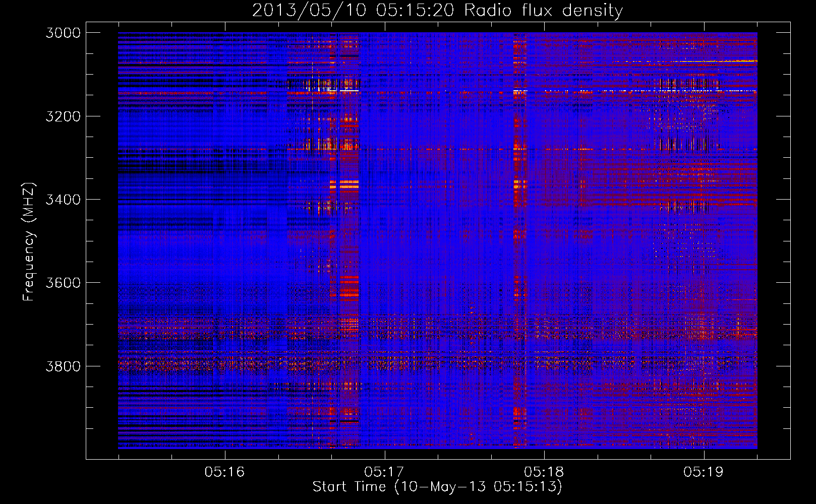This screenshot has width=816, height=504.
Task: Click the "Frequency (MHZ)" axis title
Action: [x=29, y=241]
